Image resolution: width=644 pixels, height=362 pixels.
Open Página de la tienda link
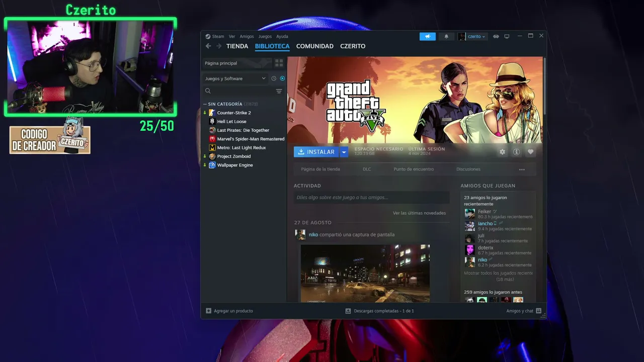(x=320, y=169)
